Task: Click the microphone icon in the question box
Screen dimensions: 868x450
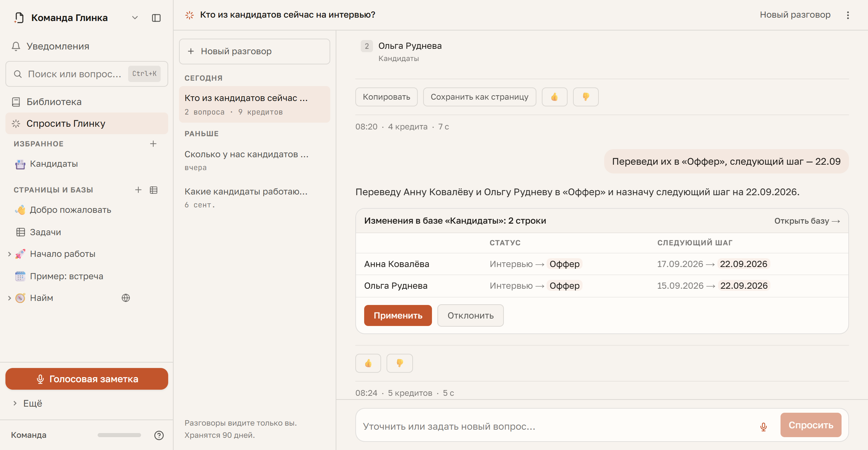Action: [764, 427]
